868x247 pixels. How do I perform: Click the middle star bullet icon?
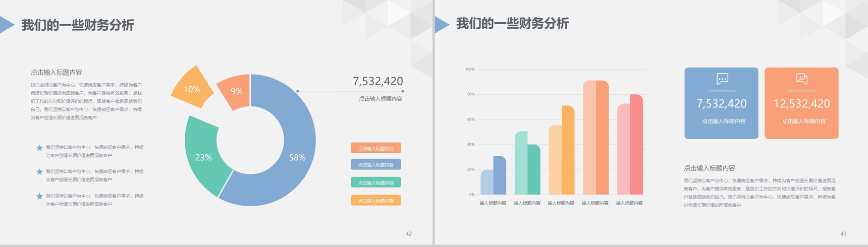39,172
